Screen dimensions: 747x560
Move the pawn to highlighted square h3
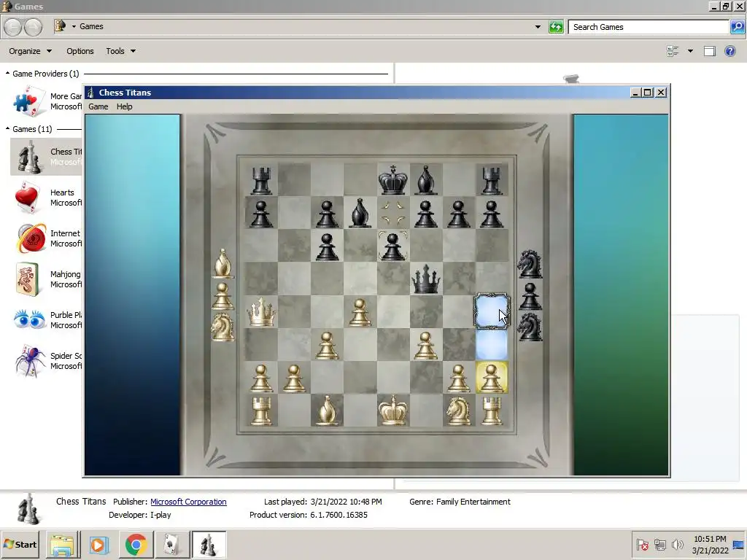click(491, 345)
